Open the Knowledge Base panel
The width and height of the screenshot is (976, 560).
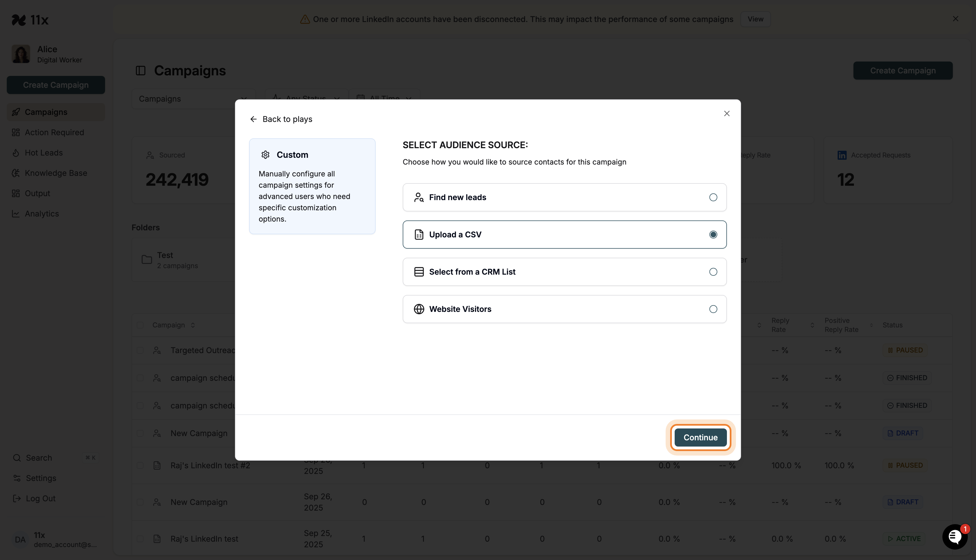[x=56, y=173]
